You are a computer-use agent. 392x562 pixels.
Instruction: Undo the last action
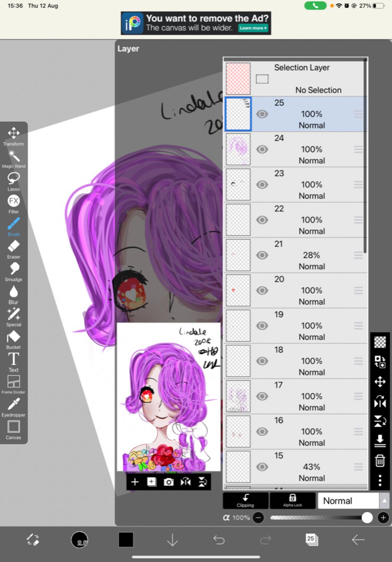click(219, 540)
